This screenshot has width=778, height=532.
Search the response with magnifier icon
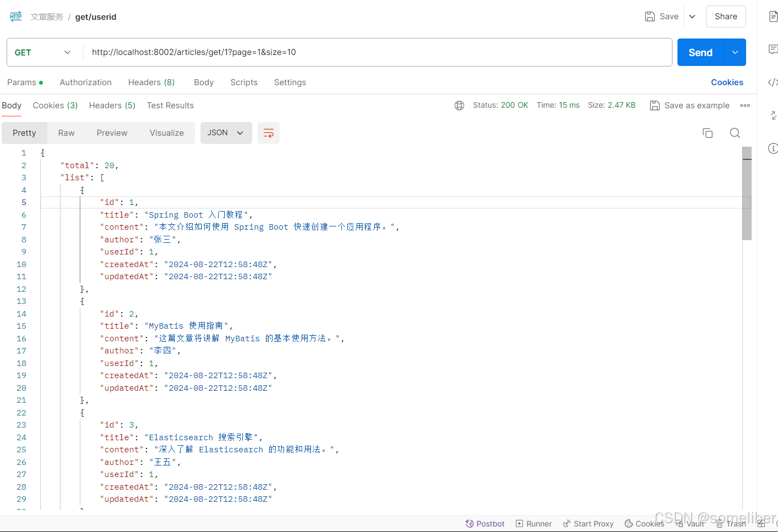tap(735, 133)
